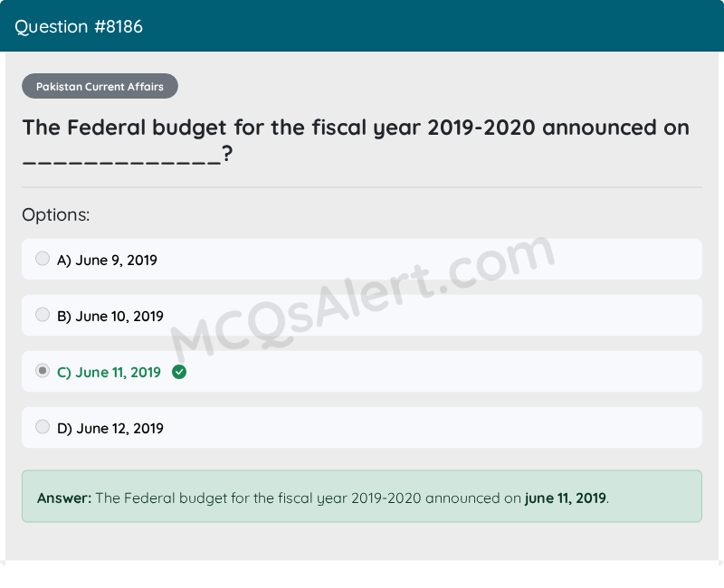Viewport: 724px width, 588px height.
Task: Click the blank underline in the question
Action: click(122, 163)
